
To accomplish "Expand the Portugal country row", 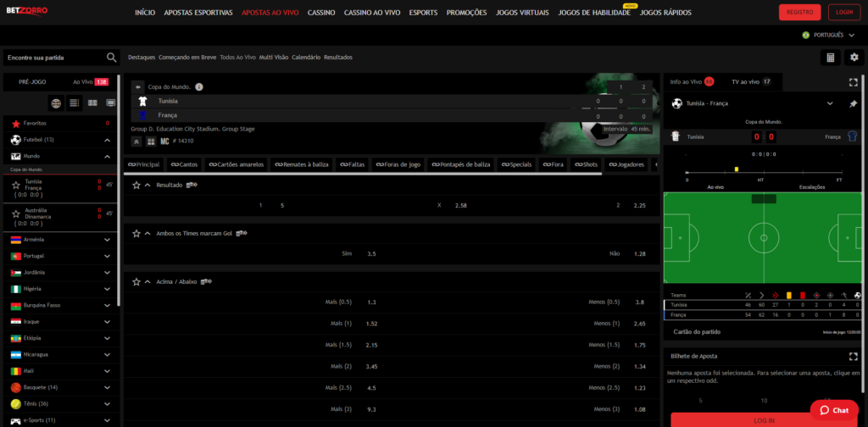I will [x=61, y=256].
